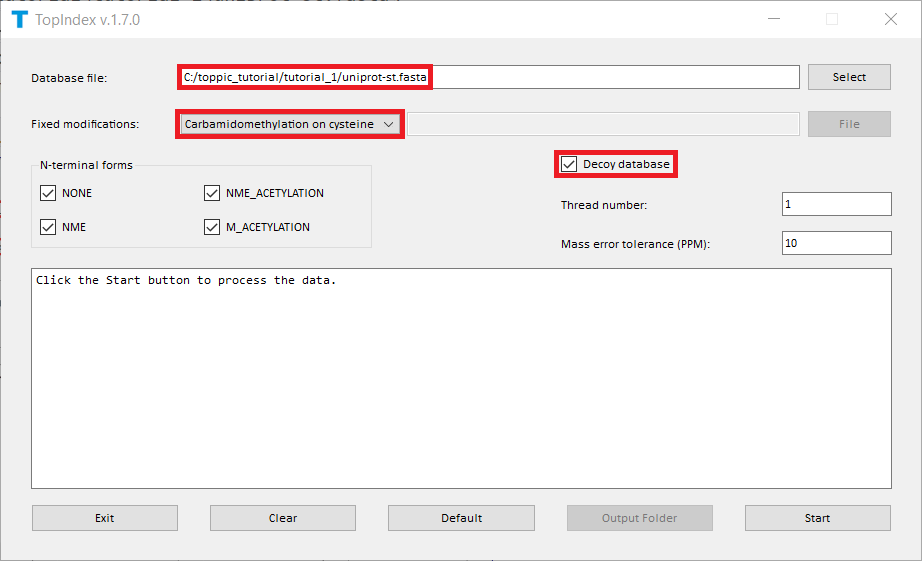
Task: Click inside the log output text area
Action: point(460,378)
